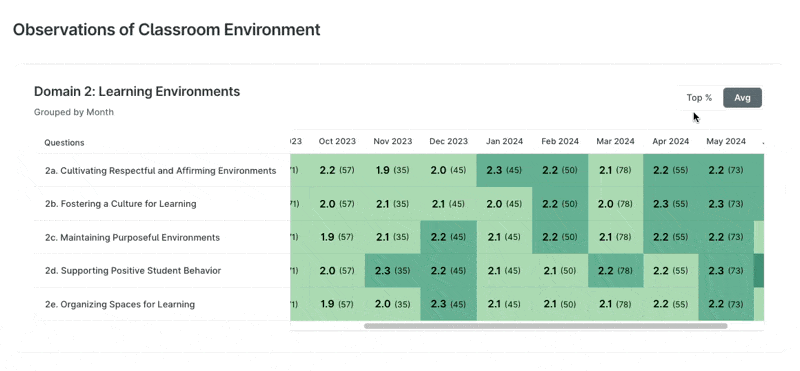Click the 2d Jan 2024 cell 2.1 (45)
Viewport: 800px width, 371px height.
tap(504, 270)
